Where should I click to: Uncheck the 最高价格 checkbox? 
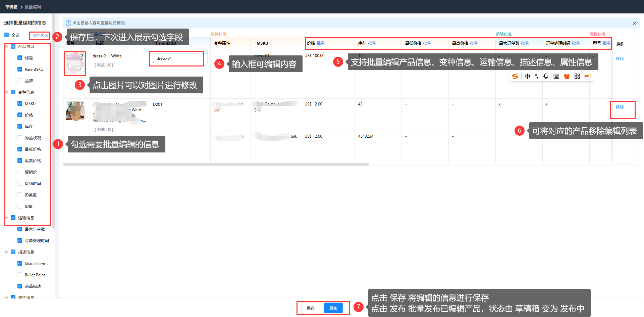[20, 161]
